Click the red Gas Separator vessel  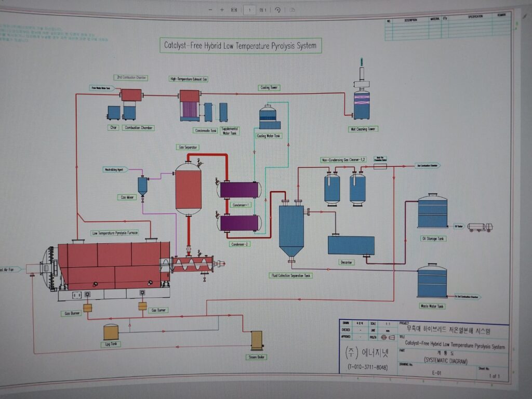coord(188,189)
